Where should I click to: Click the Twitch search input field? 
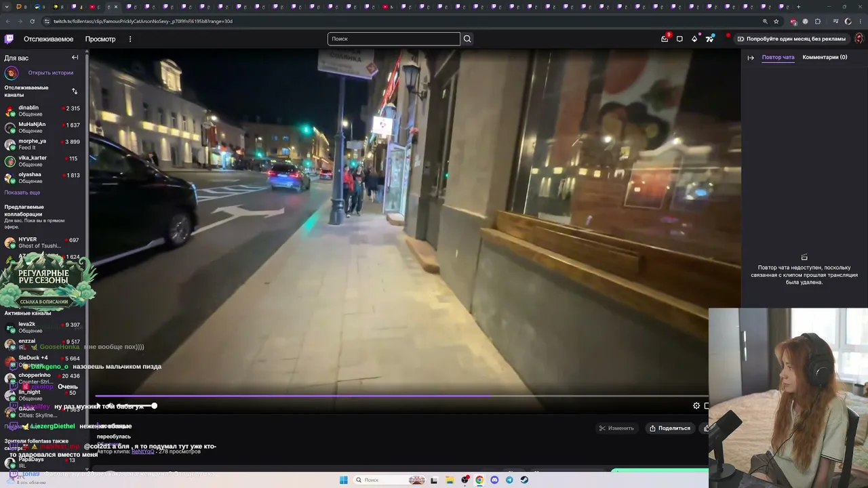pyautogui.click(x=393, y=39)
